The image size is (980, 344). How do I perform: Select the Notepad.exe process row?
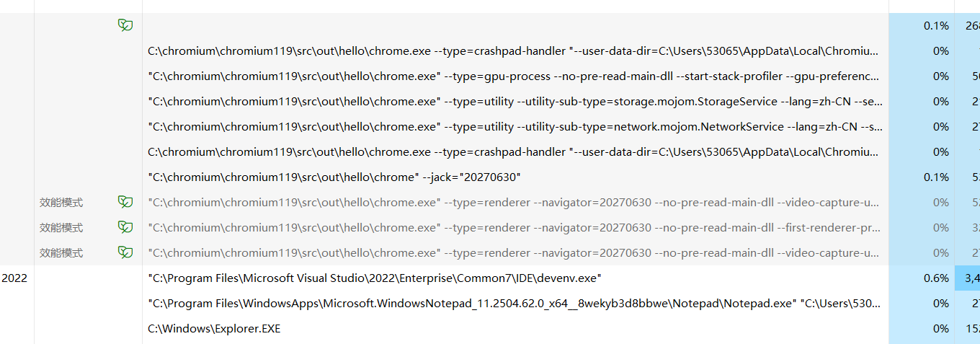coord(513,303)
